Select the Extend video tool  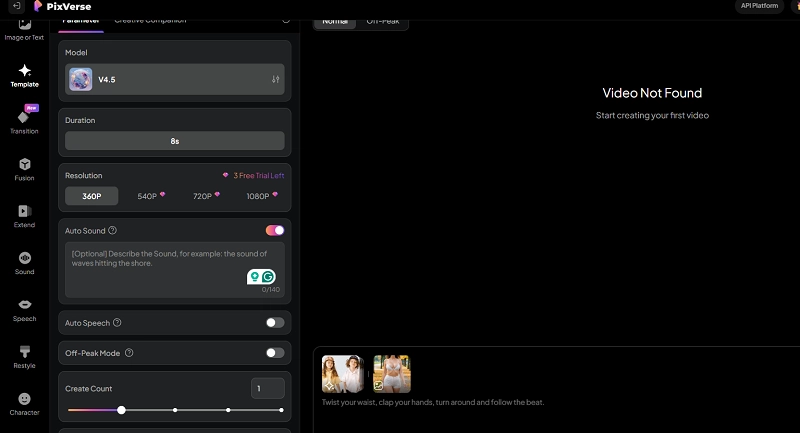[x=24, y=216]
